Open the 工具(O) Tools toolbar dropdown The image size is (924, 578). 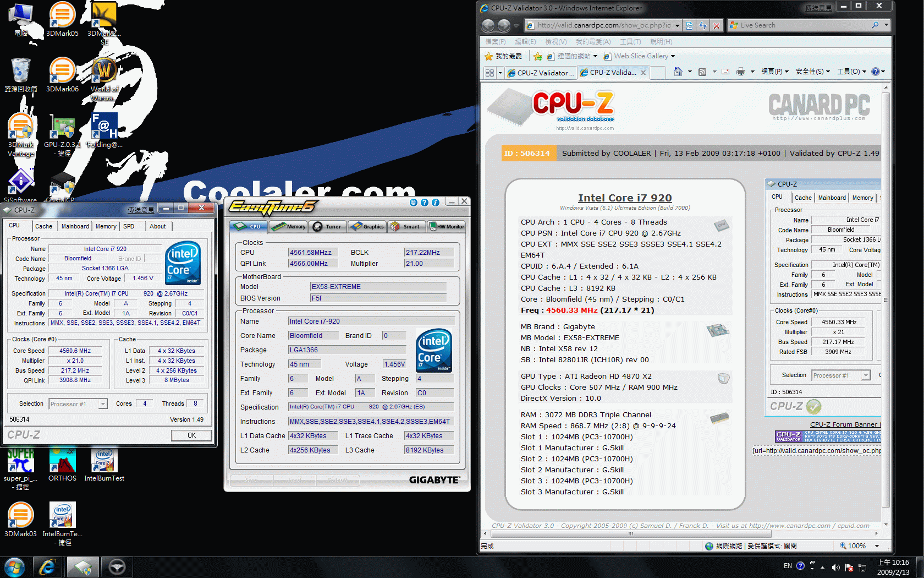851,72
